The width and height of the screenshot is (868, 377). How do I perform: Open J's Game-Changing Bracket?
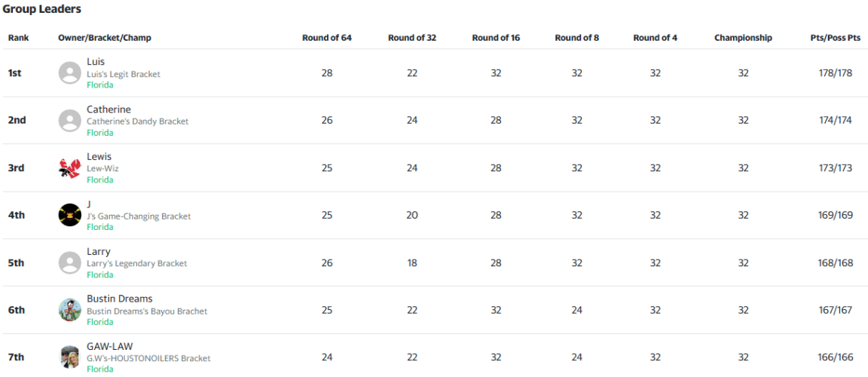click(x=139, y=216)
